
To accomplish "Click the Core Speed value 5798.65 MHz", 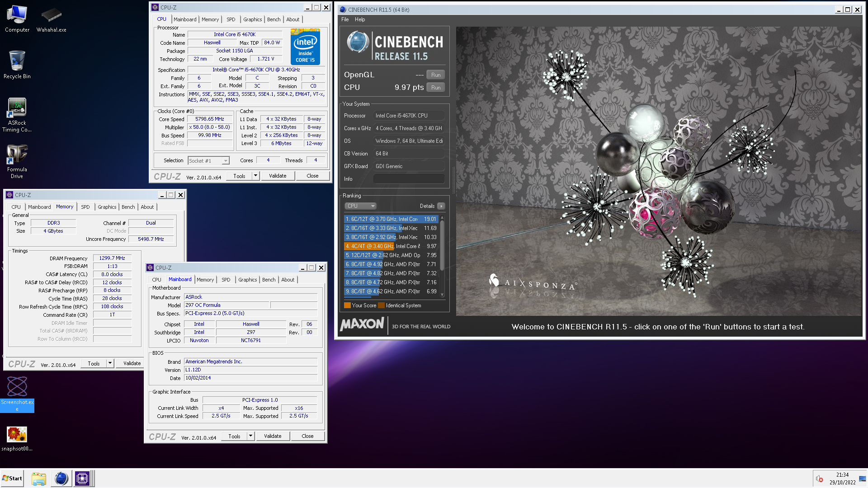I will coord(210,119).
